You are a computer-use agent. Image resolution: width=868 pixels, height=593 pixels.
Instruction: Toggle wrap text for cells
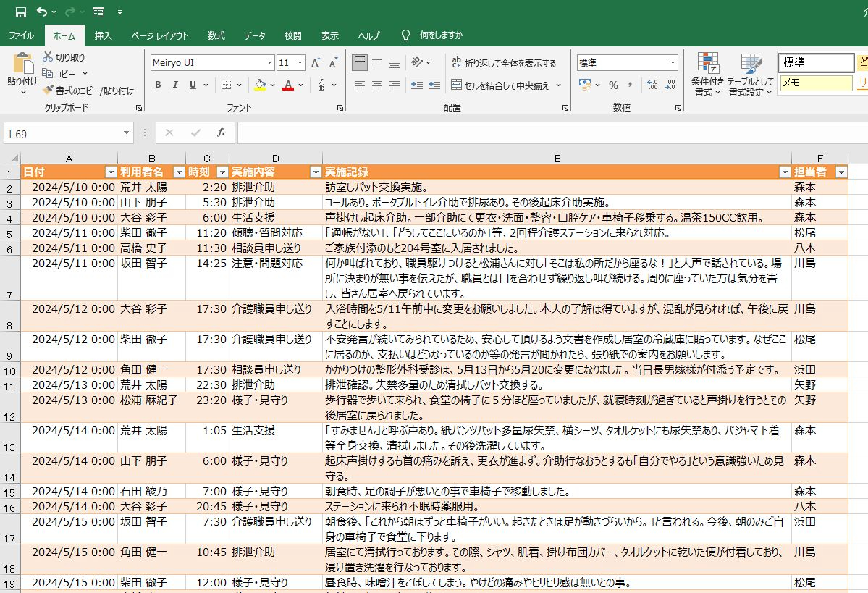coord(503,63)
